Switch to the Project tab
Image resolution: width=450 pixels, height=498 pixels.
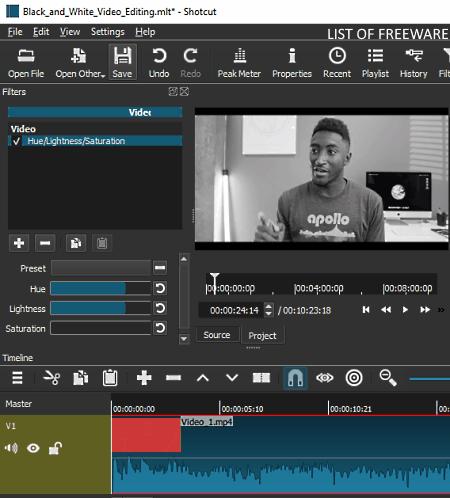point(262,335)
